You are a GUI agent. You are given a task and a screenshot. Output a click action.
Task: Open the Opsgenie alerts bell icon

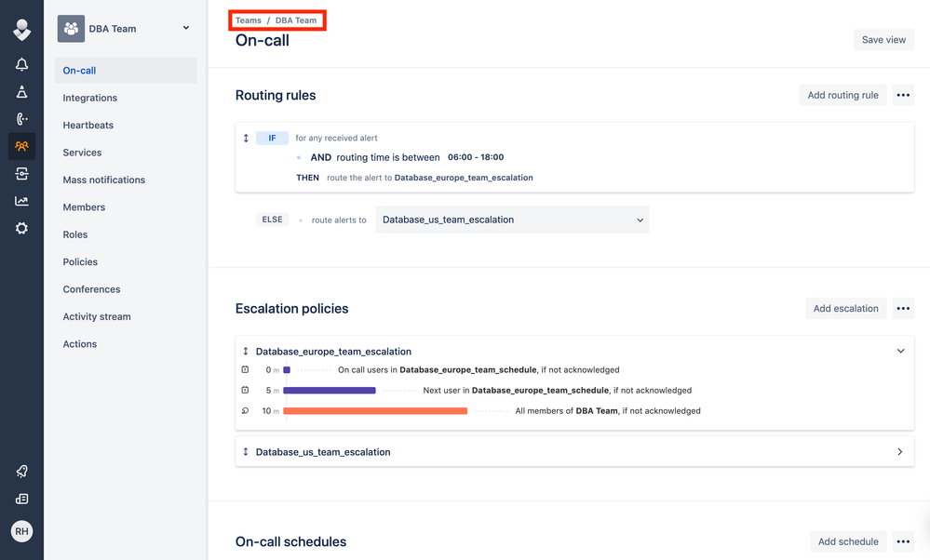click(x=21, y=63)
